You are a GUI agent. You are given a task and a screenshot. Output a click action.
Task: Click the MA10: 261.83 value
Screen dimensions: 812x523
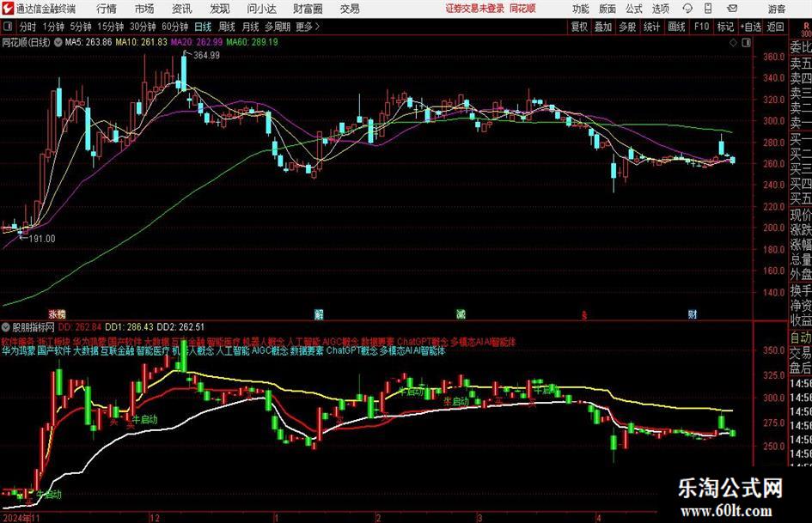(x=142, y=42)
